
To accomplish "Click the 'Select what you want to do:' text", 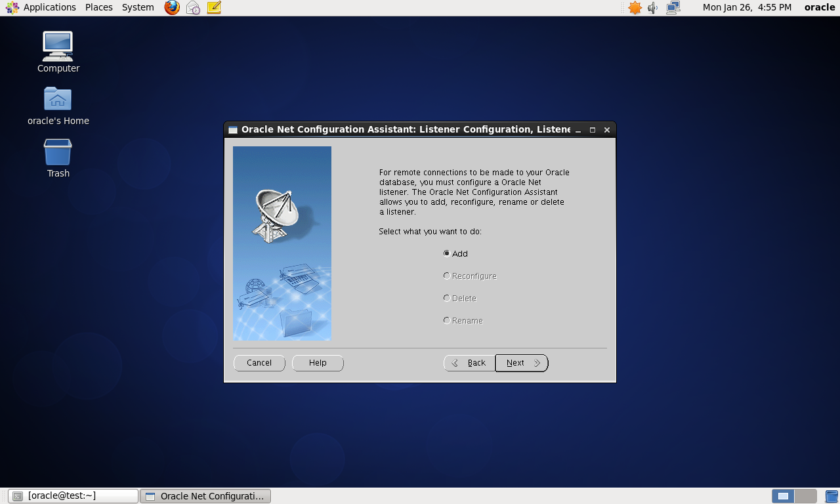I will [430, 232].
